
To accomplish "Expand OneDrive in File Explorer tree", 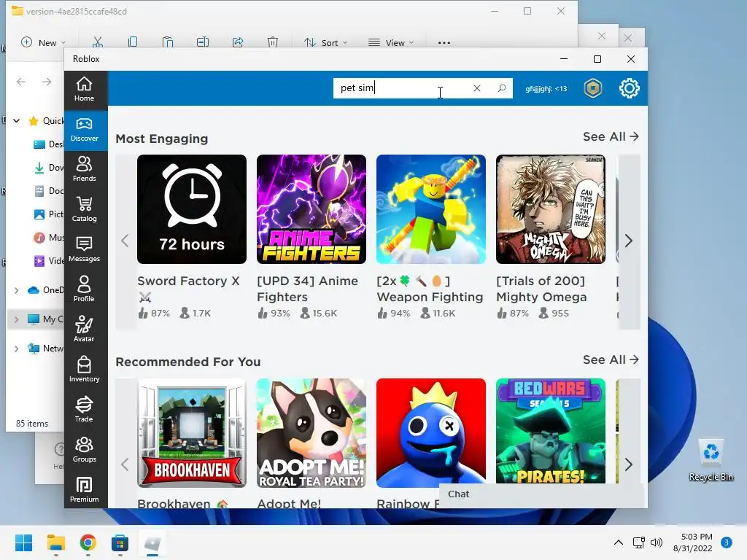I will (16, 290).
